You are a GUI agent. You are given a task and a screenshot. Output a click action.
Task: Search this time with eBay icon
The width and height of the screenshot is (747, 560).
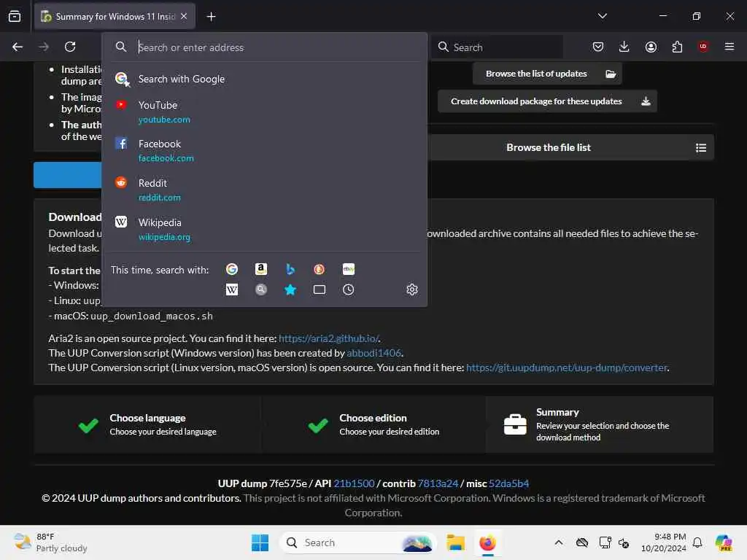tap(348, 270)
